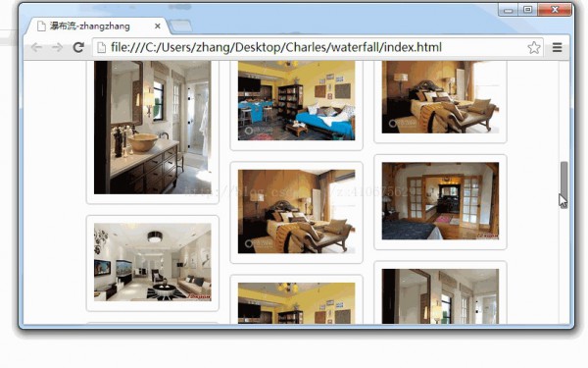Open a new tab next to zhangzhang

point(180,26)
